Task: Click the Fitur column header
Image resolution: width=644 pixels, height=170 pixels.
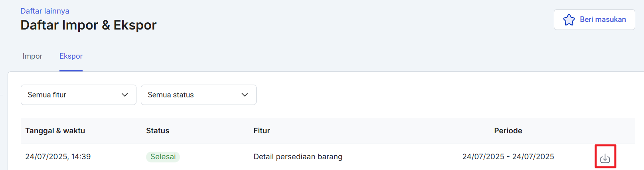Action: (x=262, y=131)
